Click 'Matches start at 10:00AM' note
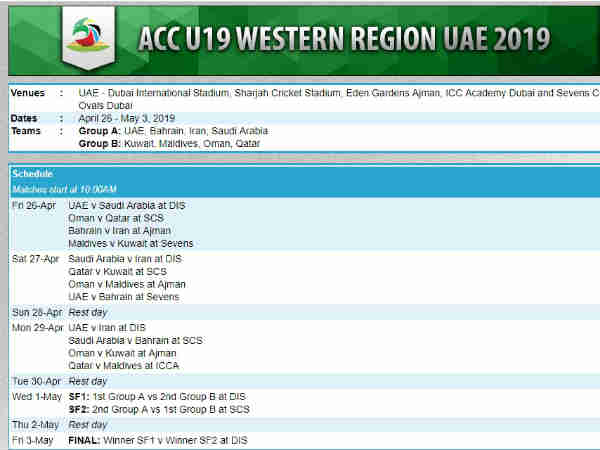 pyautogui.click(x=64, y=189)
